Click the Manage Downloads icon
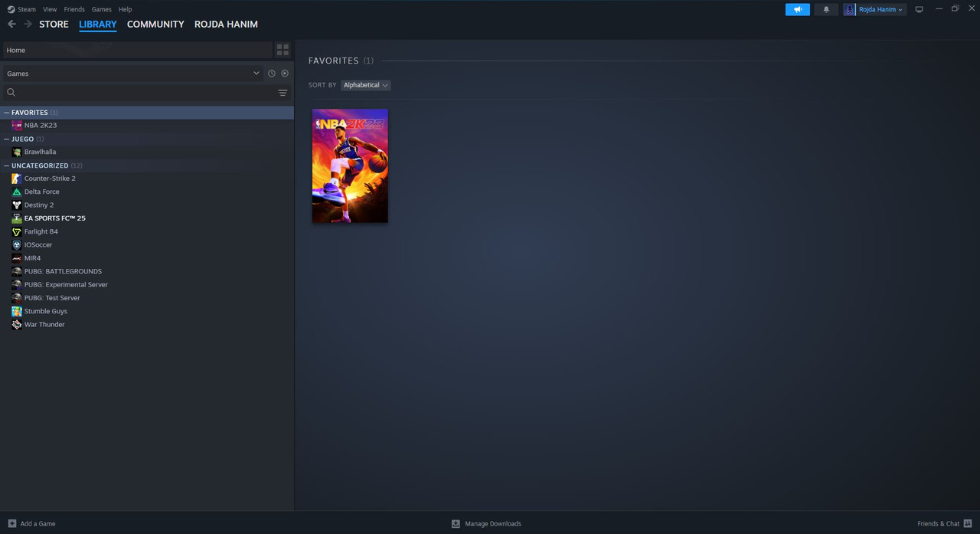This screenshot has height=534, width=980. pos(456,523)
